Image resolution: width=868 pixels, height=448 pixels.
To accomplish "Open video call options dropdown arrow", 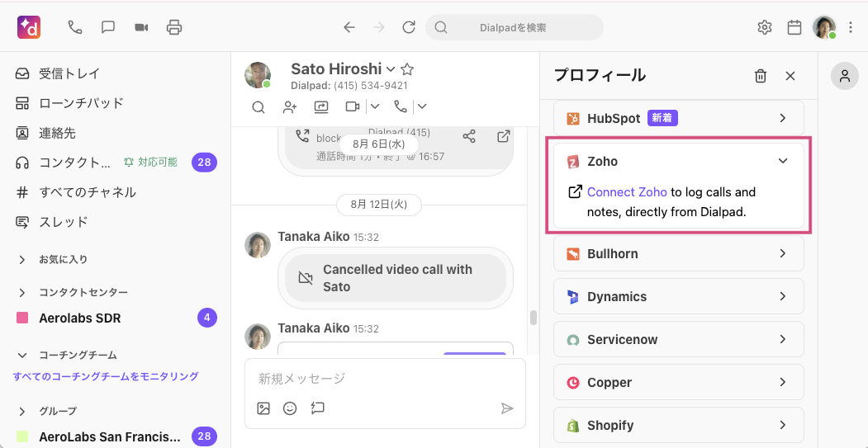I will point(374,106).
